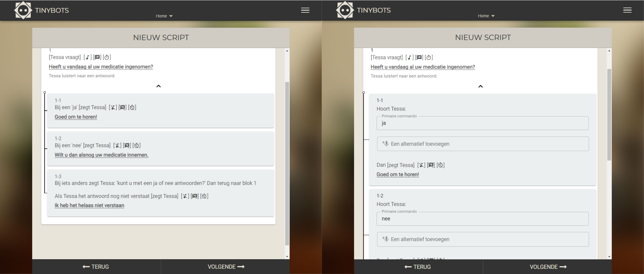Open the Home dropdown in the right window
644x274 pixels.
[486, 16]
